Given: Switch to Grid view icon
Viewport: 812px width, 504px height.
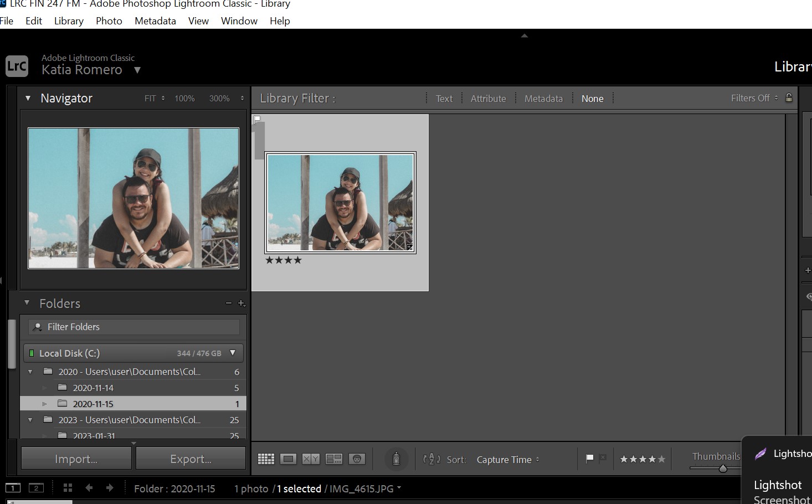Looking at the screenshot, I should click(266, 459).
